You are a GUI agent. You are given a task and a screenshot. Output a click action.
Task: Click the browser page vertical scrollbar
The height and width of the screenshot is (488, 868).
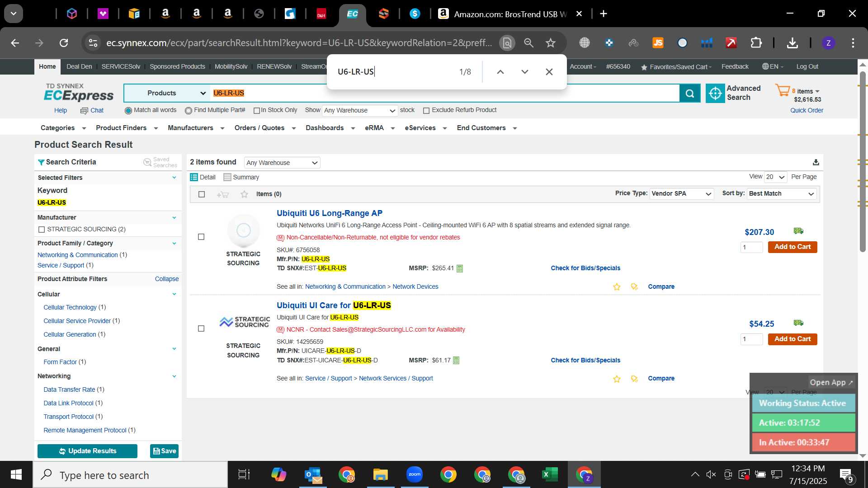point(863,161)
